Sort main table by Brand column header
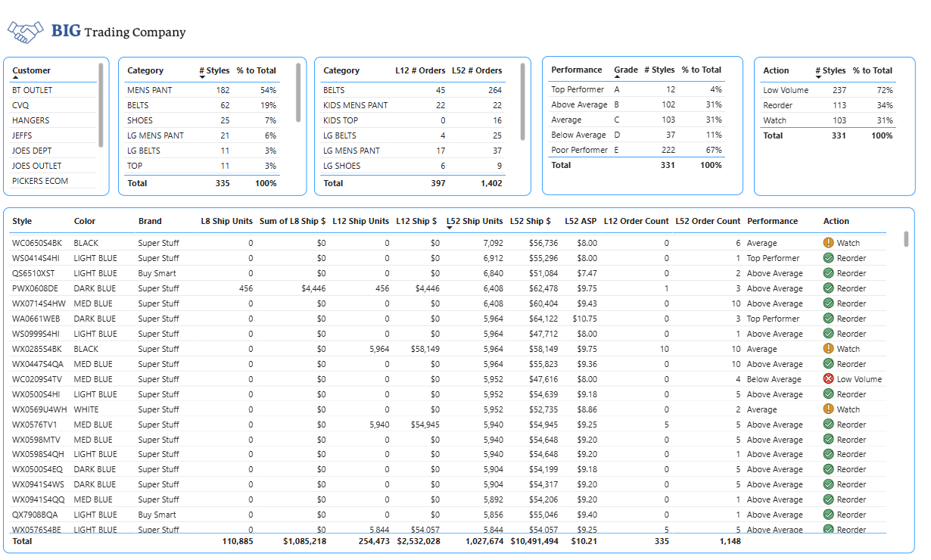Image resolution: width=931 pixels, height=560 pixels. point(150,221)
